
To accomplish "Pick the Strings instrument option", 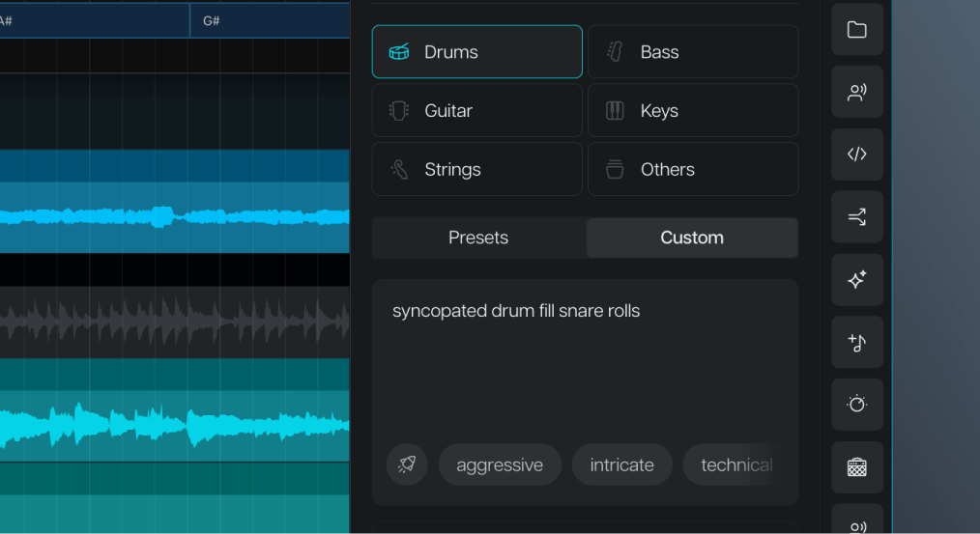I will pyautogui.click(x=476, y=169).
